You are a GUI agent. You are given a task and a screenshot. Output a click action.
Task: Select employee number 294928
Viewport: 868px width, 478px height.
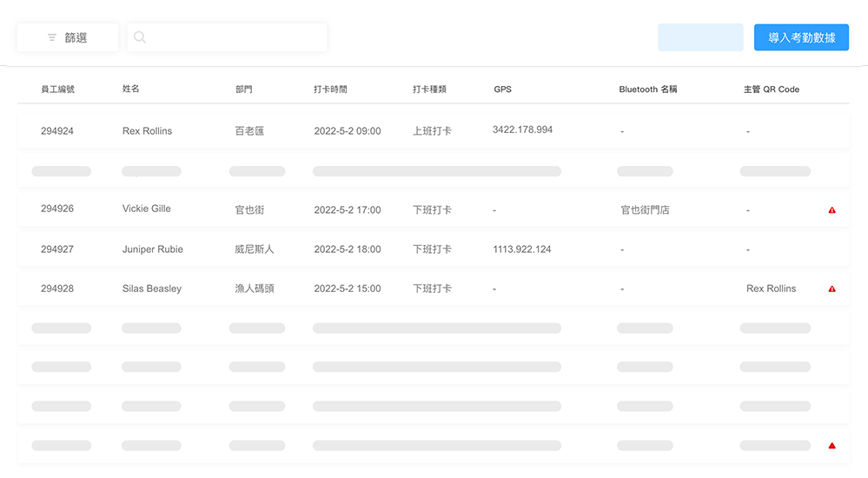point(57,289)
